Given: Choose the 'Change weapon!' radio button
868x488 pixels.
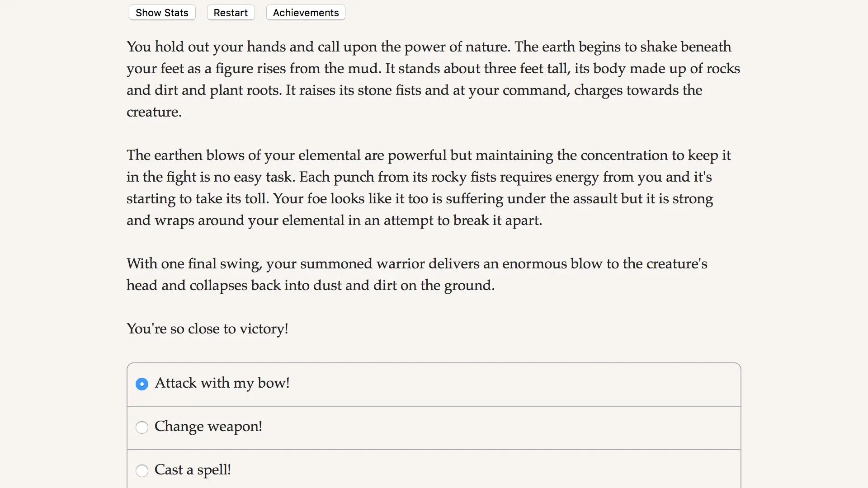Looking at the screenshot, I should tap(142, 427).
